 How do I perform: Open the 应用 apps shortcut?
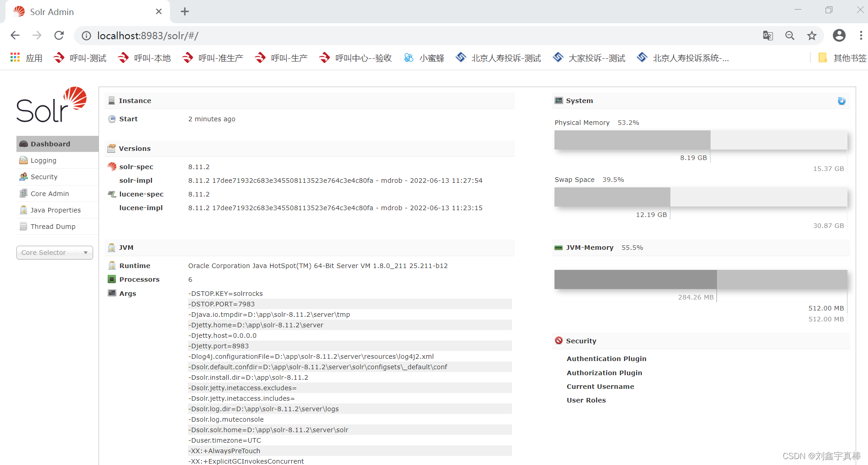coord(26,58)
